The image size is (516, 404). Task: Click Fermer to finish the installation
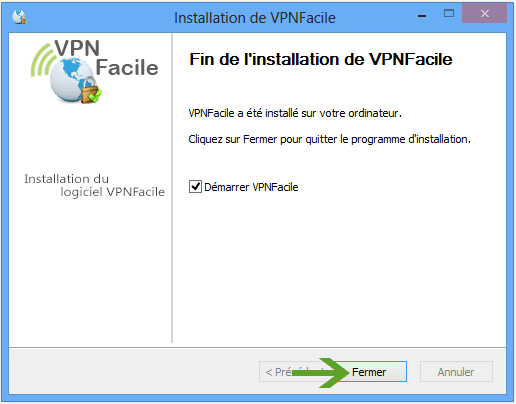pyautogui.click(x=369, y=372)
